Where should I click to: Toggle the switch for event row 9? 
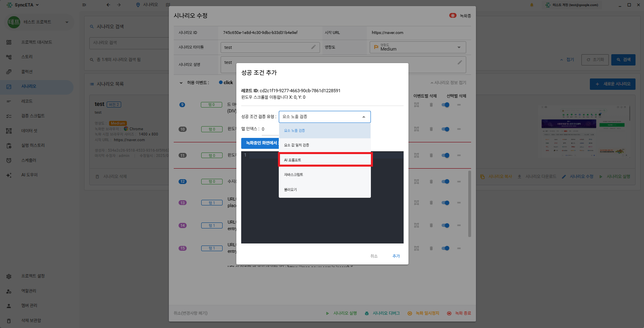[x=446, y=105]
